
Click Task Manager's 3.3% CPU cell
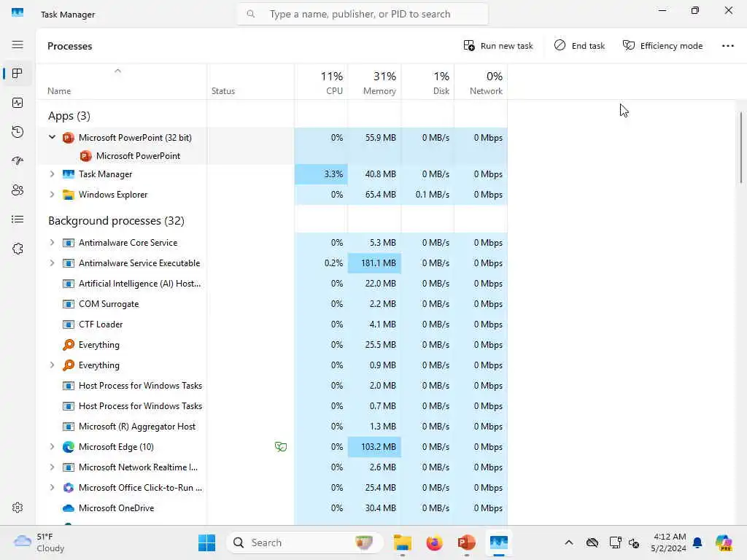click(321, 174)
